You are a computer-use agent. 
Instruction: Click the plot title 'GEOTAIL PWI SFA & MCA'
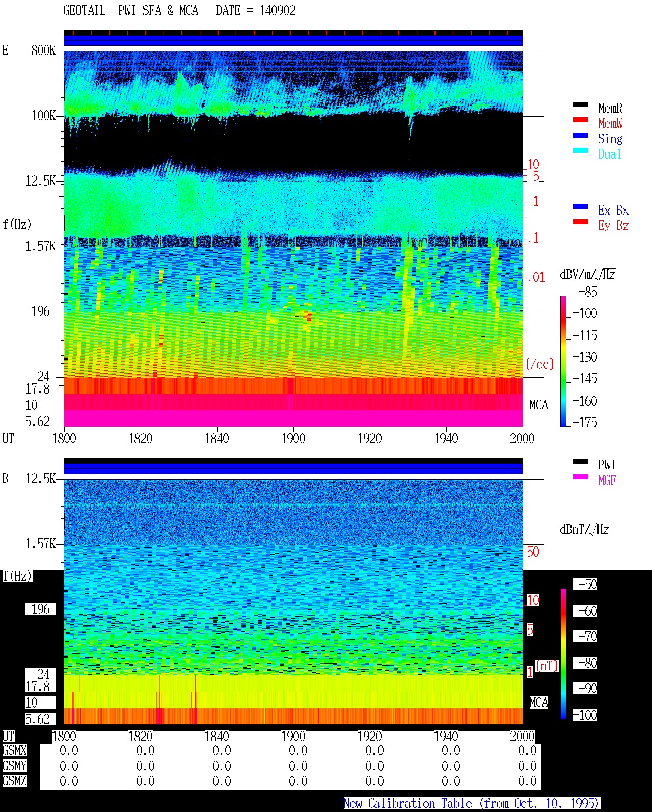130,11
